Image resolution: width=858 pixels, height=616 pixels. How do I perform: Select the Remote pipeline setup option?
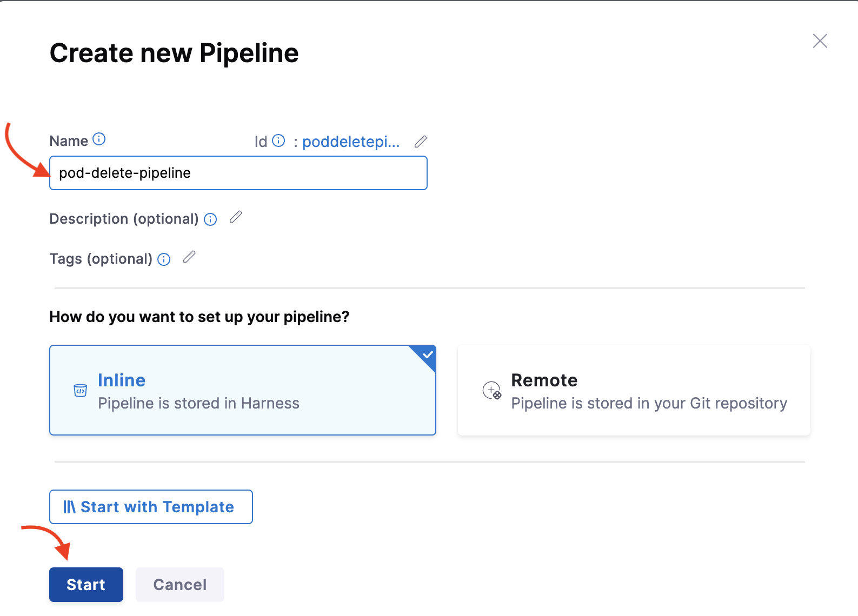pos(634,390)
